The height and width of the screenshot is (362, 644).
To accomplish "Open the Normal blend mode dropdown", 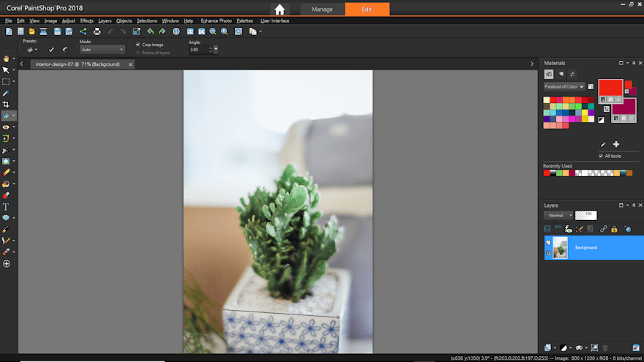I will point(558,215).
